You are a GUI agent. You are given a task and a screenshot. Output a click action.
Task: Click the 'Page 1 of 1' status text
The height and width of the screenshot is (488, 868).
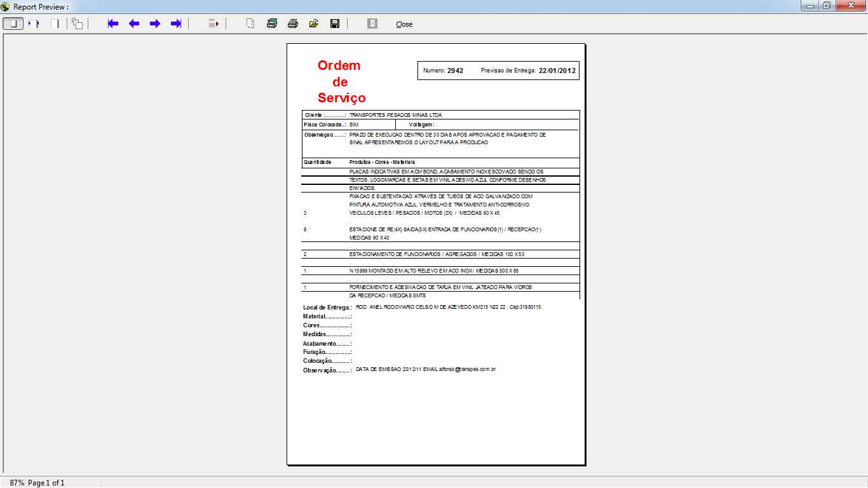point(46,483)
